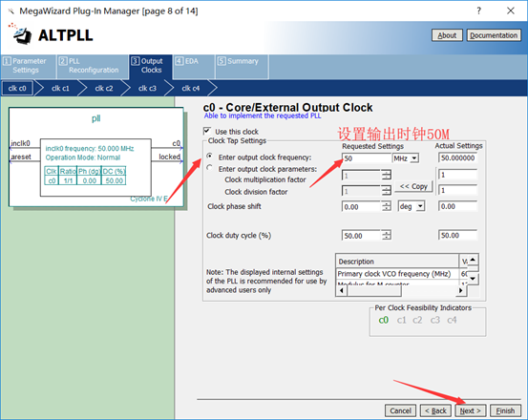Toggle the Use this clock checkbox
Viewport: 528px width, 420px height.
207,131
